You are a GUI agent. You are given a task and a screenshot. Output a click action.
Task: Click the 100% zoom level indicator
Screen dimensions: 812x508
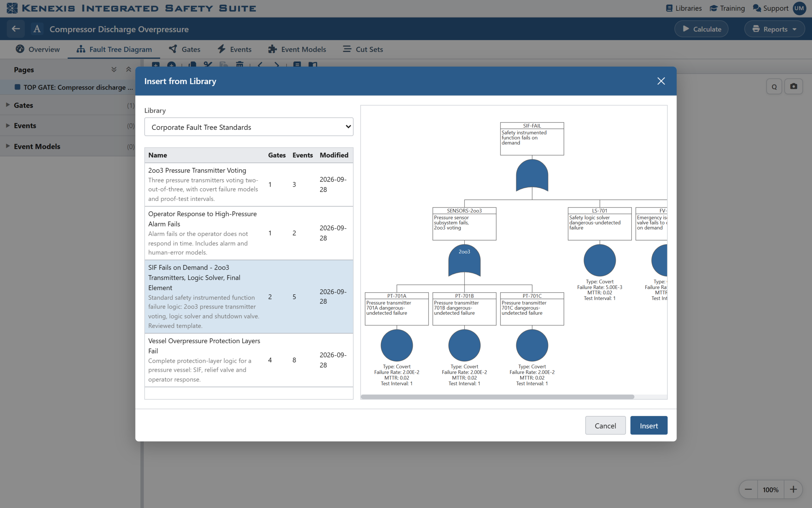point(770,490)
